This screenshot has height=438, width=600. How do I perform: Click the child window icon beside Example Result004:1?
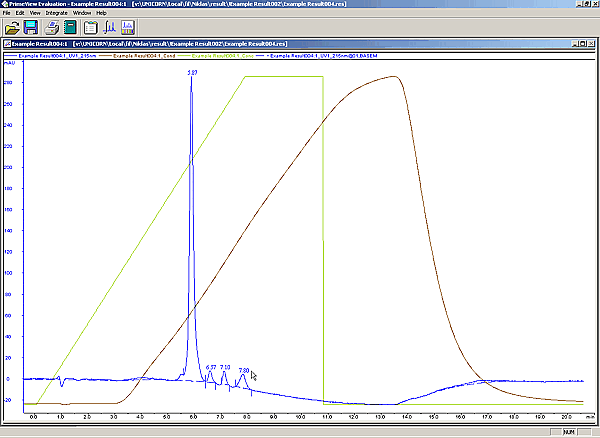8,44
